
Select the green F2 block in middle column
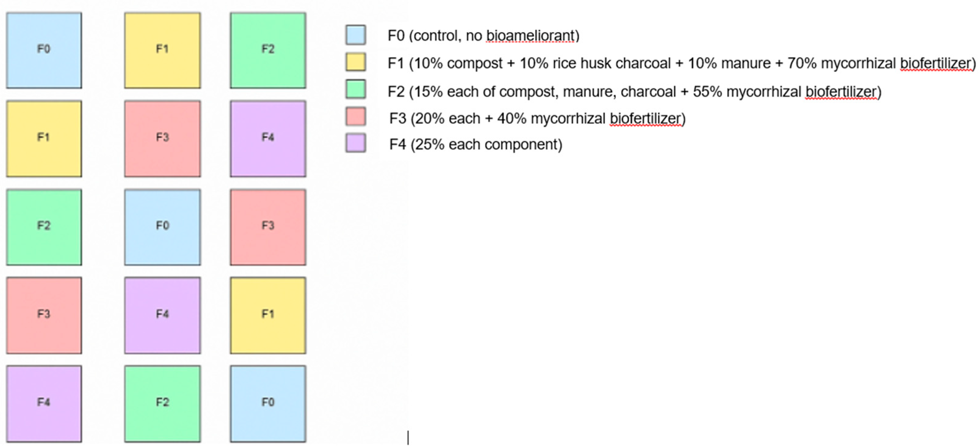(x=163, y=403)
